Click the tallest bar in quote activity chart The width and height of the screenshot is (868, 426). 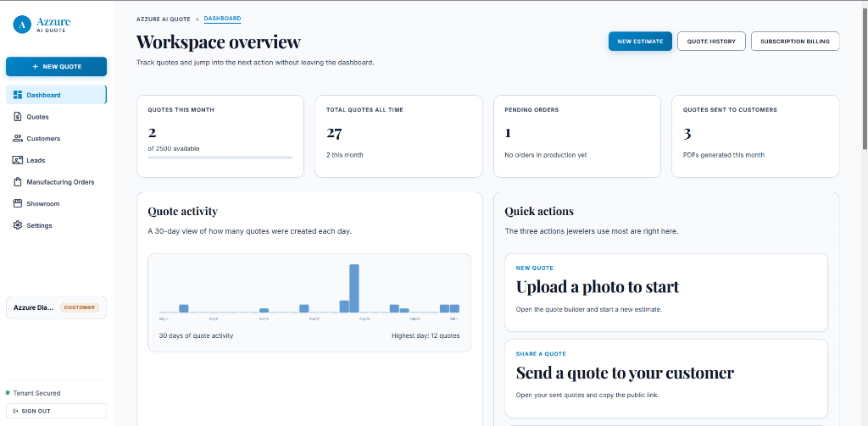coord(354,288)
